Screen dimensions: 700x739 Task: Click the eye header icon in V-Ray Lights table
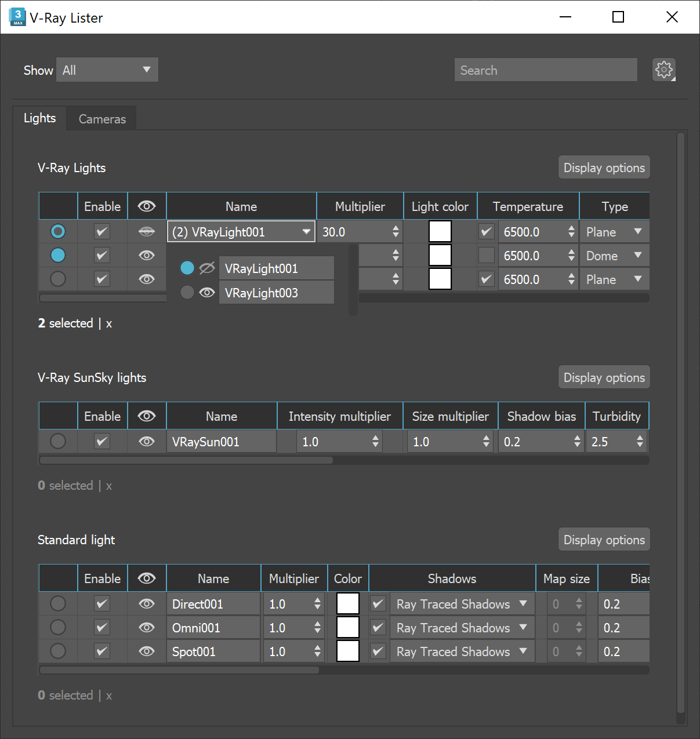tap(146, 206)
